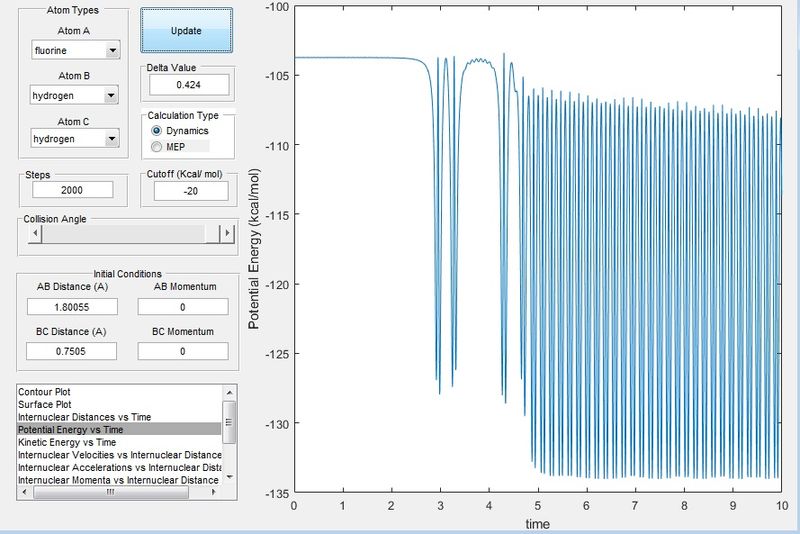This screenshot has height=534, width=800.
Task: Select Potential Energy vs Time
Action: coord(119,429)
